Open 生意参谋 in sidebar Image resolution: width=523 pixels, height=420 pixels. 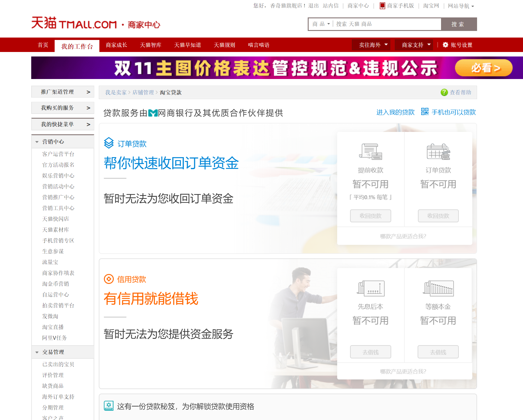click(53, 251)
